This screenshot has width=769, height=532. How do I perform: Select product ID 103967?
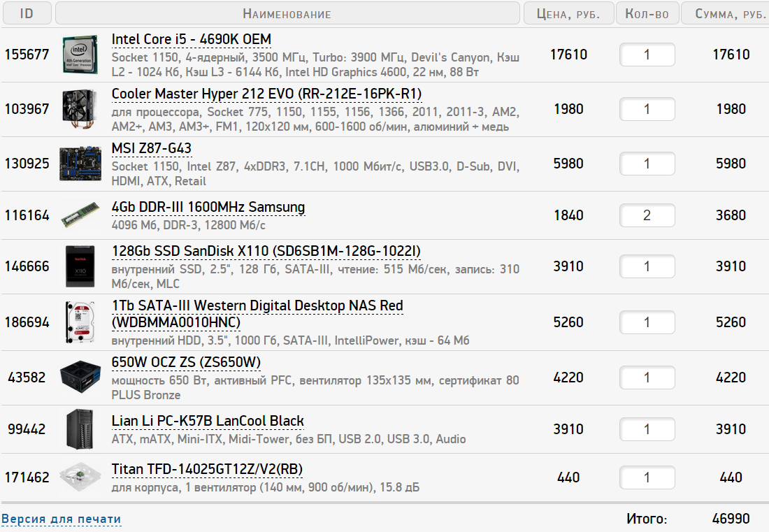(27, 109)
